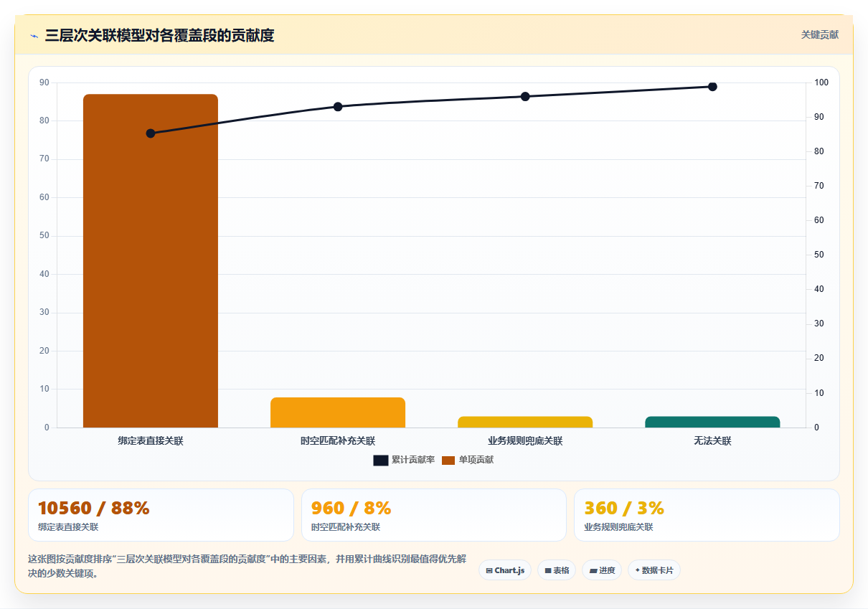Click the cumulative line point above 绑定表直接关联
868x609 pixels.
point(151,133)
